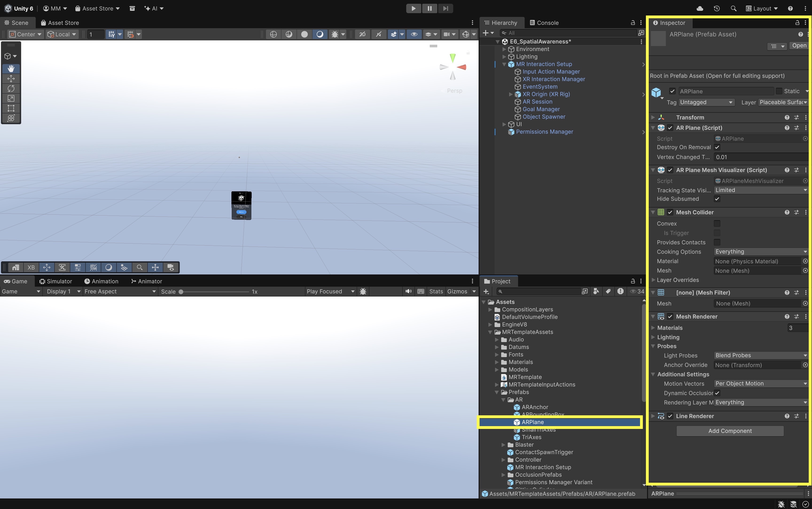This screenshot has width=812, height=509.
Task: Click Scene overlay XB button
Action: pyautogui.click(x=31, y=267)
